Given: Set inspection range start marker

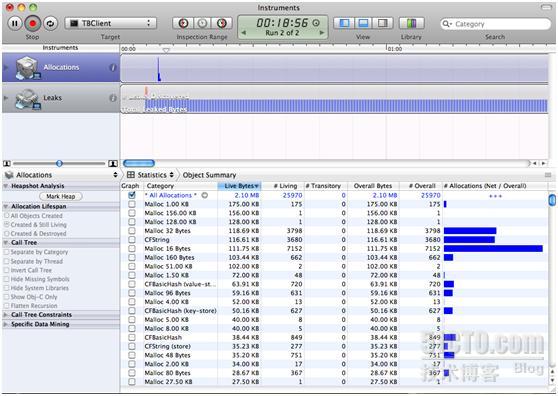Looking at the screenshot, I should click(x=183, y=23).
